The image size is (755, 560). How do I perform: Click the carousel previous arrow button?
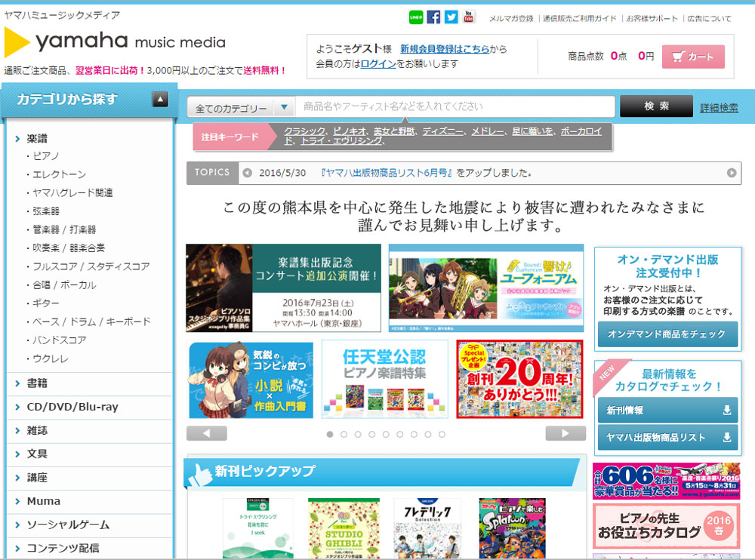point(207,433)
